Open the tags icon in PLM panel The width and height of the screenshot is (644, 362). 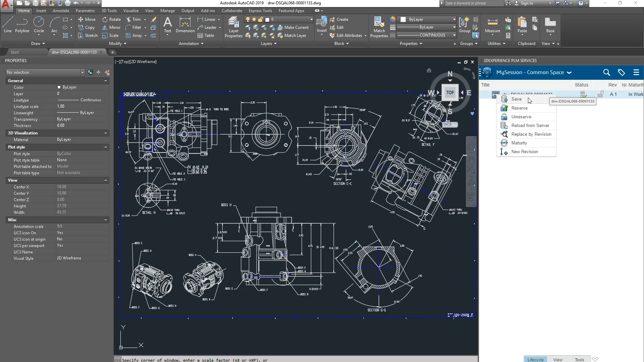pos(621,72)
